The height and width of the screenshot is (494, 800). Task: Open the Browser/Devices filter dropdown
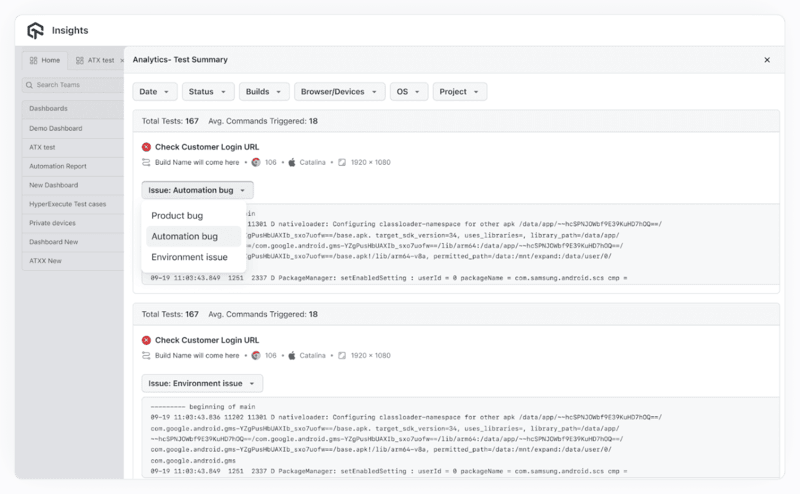click(339, 92)
